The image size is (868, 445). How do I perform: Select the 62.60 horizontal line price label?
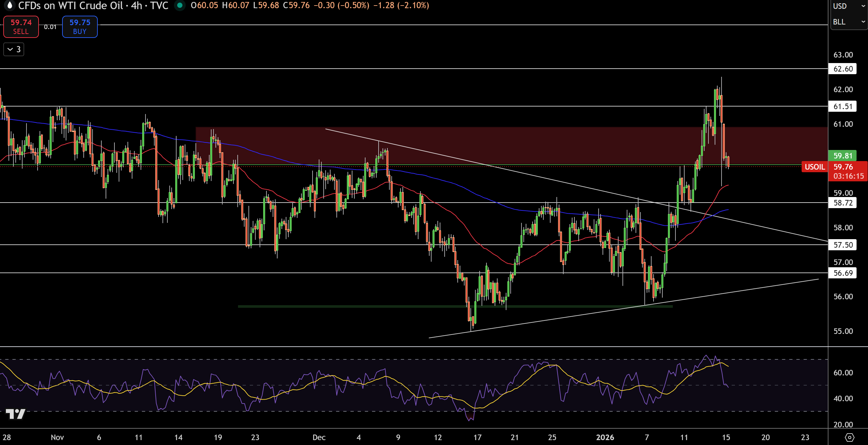point(842,69)
